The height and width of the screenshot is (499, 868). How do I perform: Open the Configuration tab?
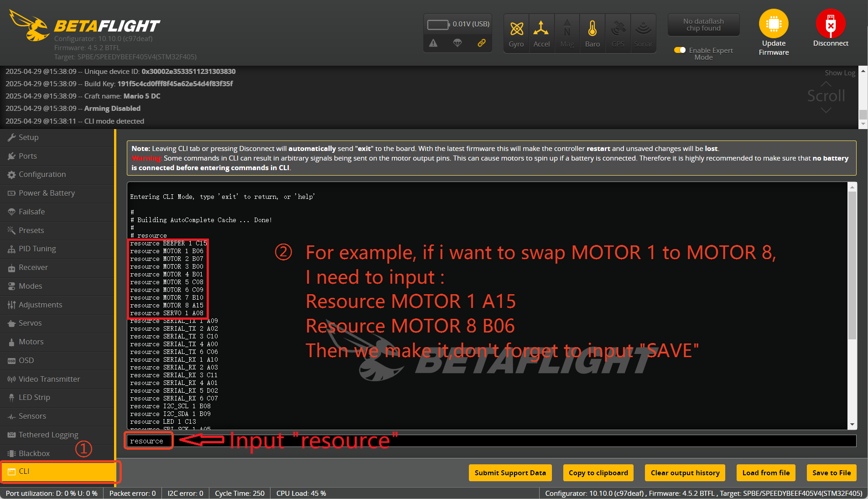pyautogui.click(x=57, y=174)
